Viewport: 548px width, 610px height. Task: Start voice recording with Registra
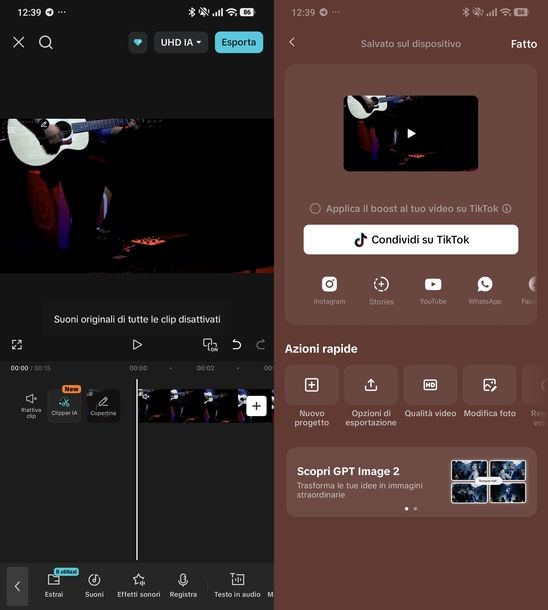pos(183,585)
